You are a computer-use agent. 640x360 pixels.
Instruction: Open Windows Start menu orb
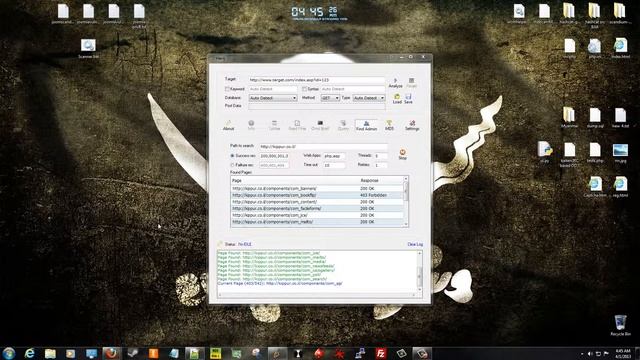pos(9,353)
